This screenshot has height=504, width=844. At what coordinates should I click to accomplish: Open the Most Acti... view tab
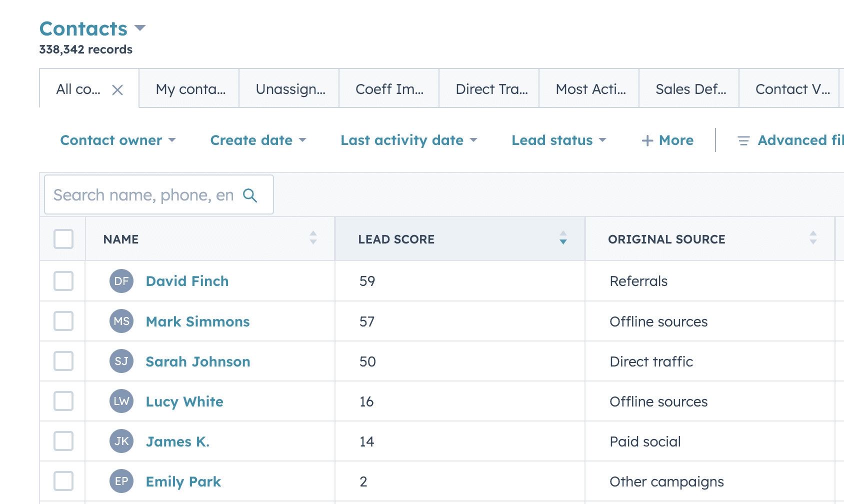(589, 88)
